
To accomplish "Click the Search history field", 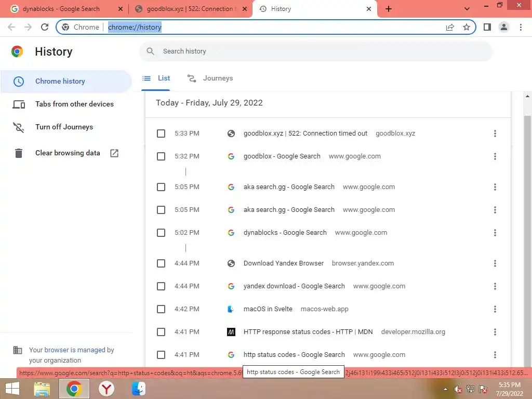I will click(315, 51).
